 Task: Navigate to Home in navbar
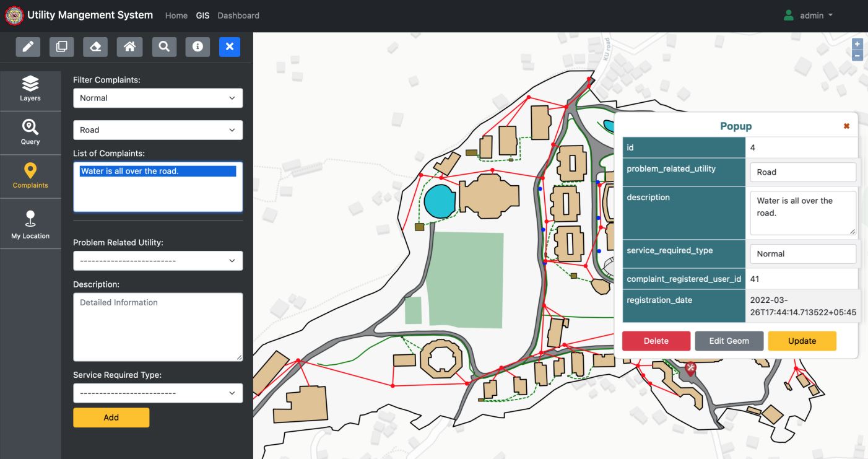pos(176,15)
